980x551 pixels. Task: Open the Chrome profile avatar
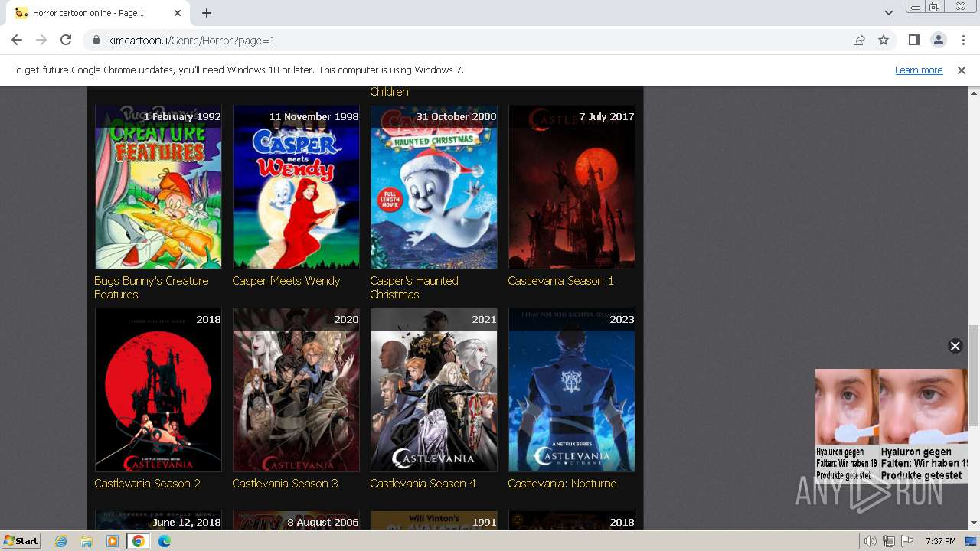coord(938,40)
